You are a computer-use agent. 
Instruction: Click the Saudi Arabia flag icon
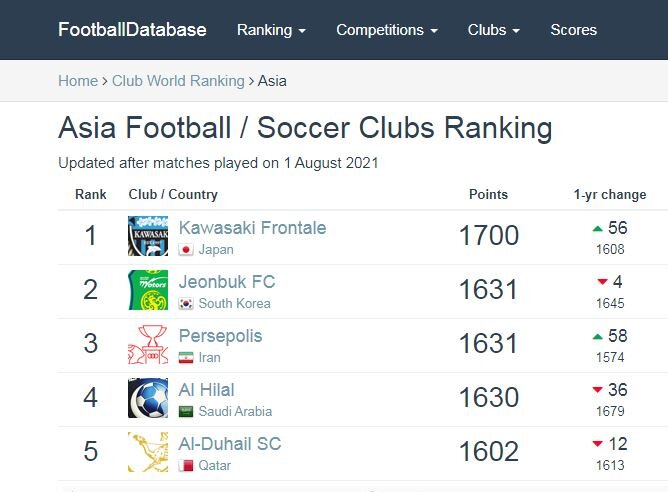[x=186, y=412]
